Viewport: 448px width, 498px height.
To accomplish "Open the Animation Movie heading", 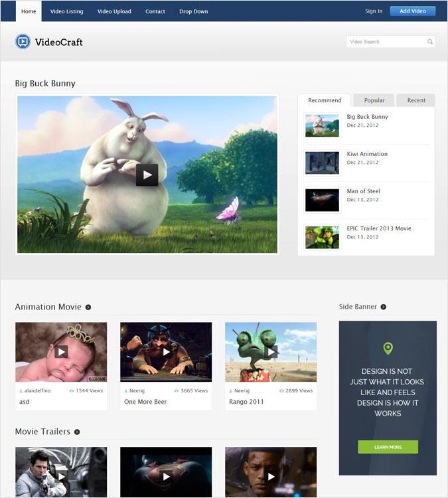I will pos(48,307).
